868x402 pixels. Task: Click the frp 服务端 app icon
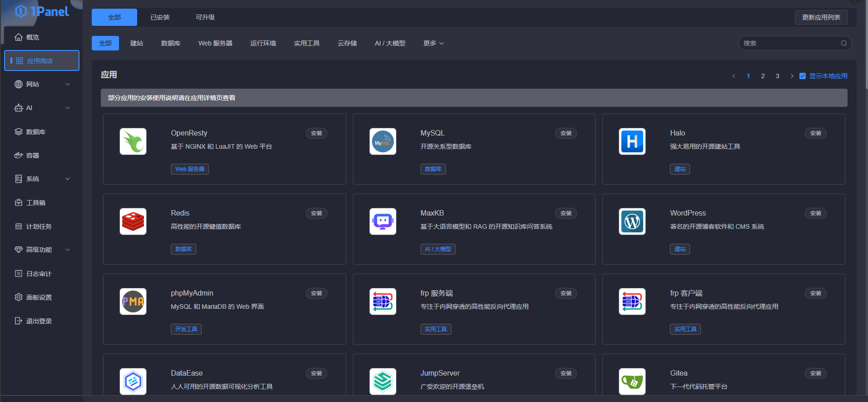[x=383, y=301]
